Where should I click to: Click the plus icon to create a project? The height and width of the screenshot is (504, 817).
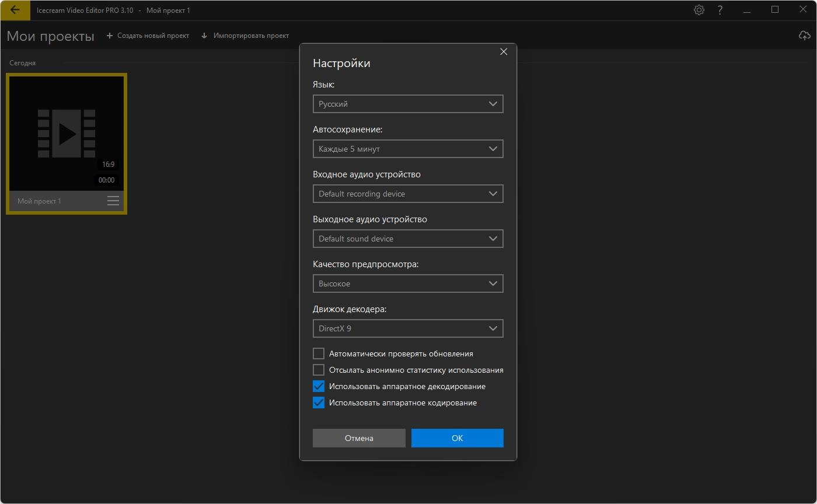click(110, 36)
